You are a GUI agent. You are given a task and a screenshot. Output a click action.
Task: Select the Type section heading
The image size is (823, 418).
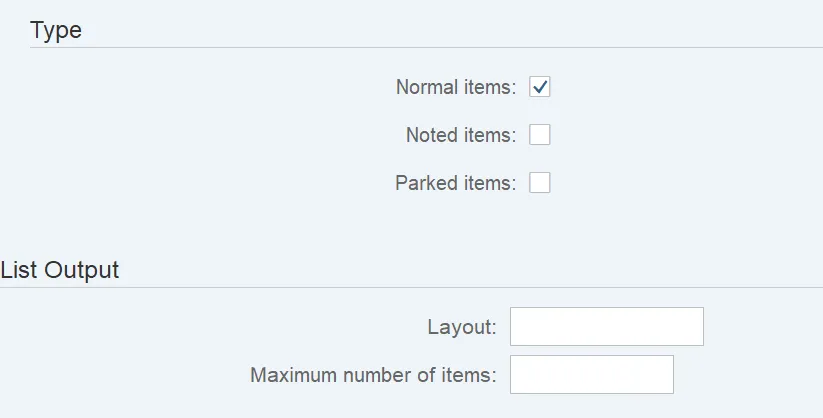pos(56,30)
